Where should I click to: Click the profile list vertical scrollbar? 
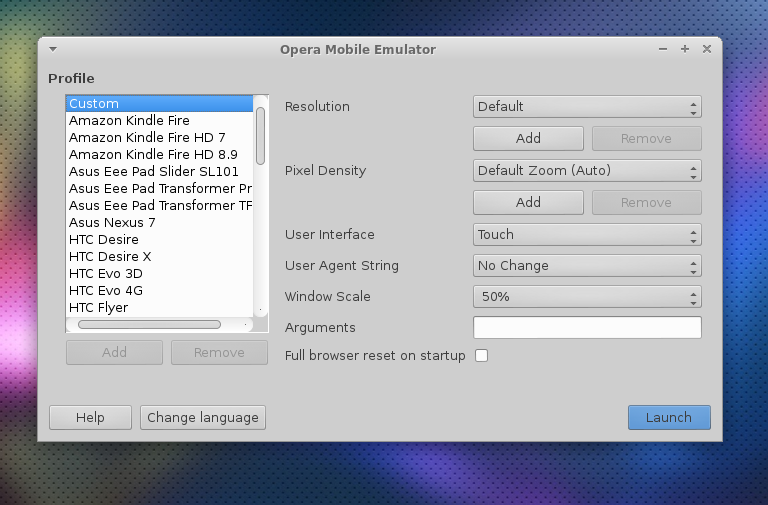tap(261, 136)
